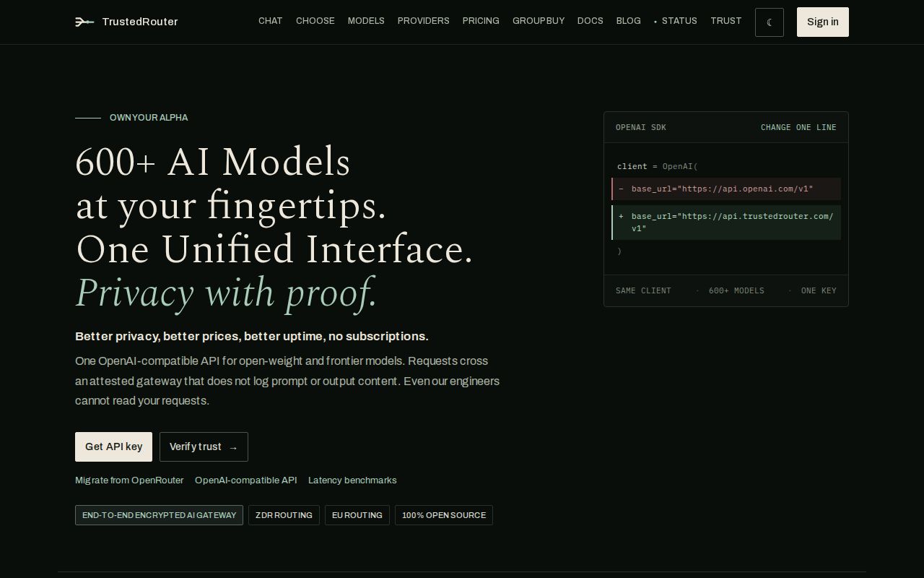Screen dimensions: 924x578
Task: Click the 'One Unified Interface.' headline line
Action: (274, 249)
